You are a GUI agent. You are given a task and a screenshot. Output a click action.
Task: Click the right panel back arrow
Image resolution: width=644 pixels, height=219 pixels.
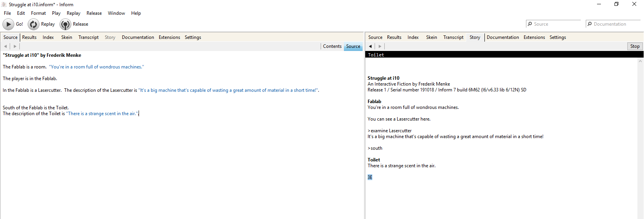coord(370,46)
